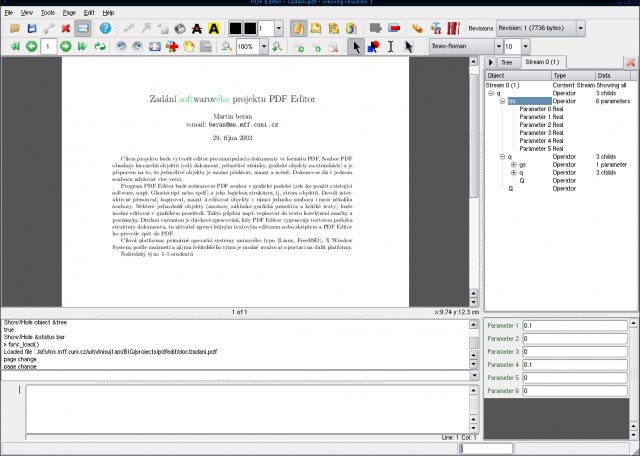Click the first black color swatch
The image size is (640, 456).
(235, 29)
